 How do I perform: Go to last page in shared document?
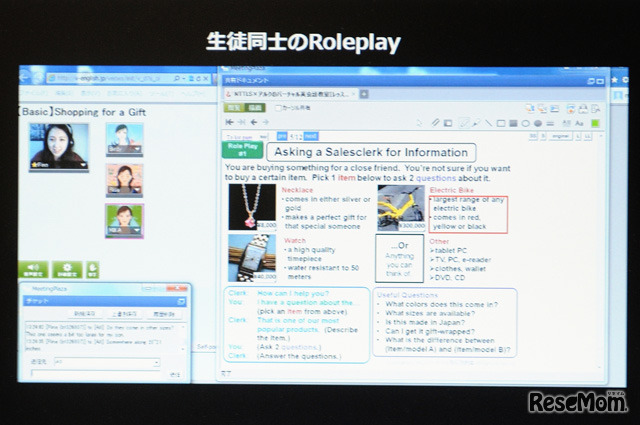coord(242,122)
